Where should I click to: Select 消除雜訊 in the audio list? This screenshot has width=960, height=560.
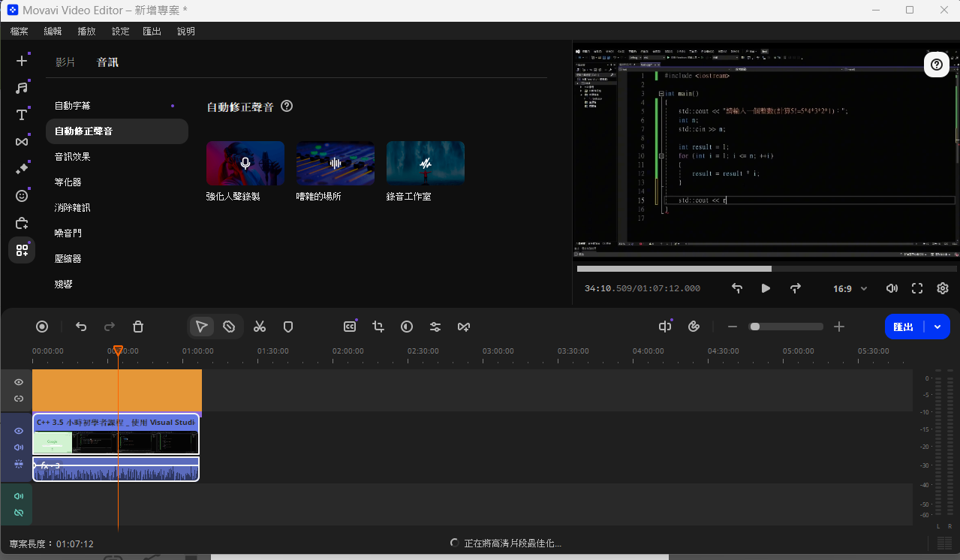(x=73, y=207)
